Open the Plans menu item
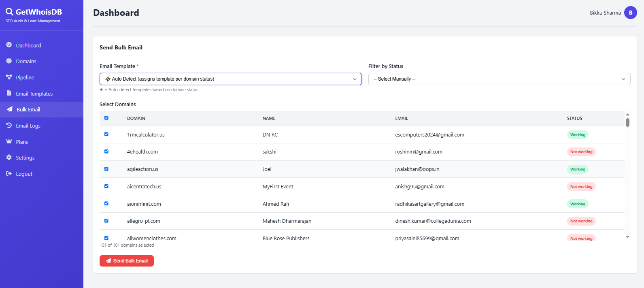 tap(42, 142)
